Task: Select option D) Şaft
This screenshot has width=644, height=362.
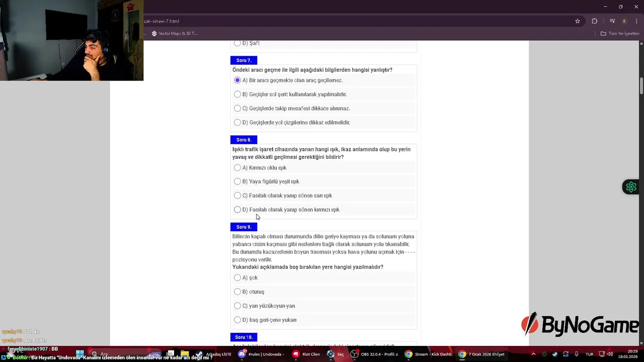Action: pyautogui.click(x=237, y=43)
